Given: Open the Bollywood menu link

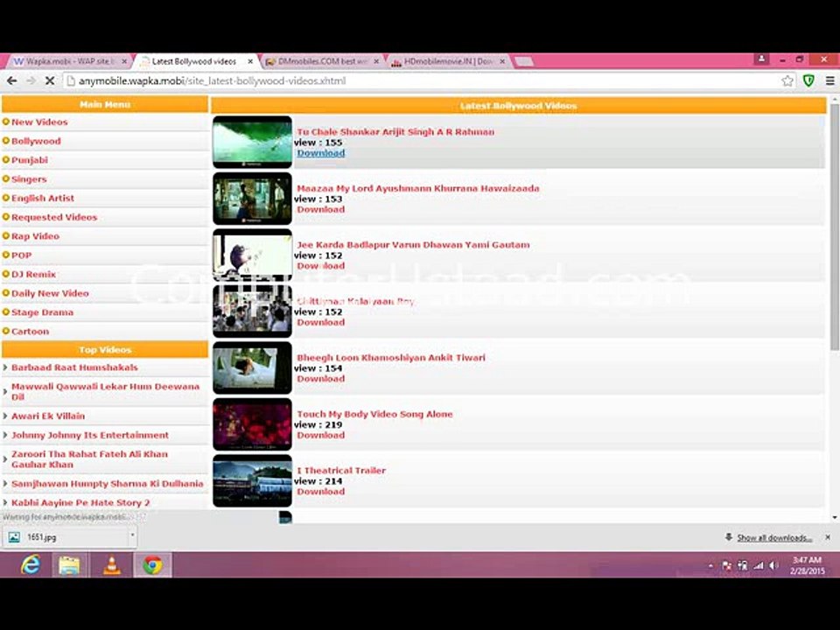Looking at the screenshot, I should 36,142.
